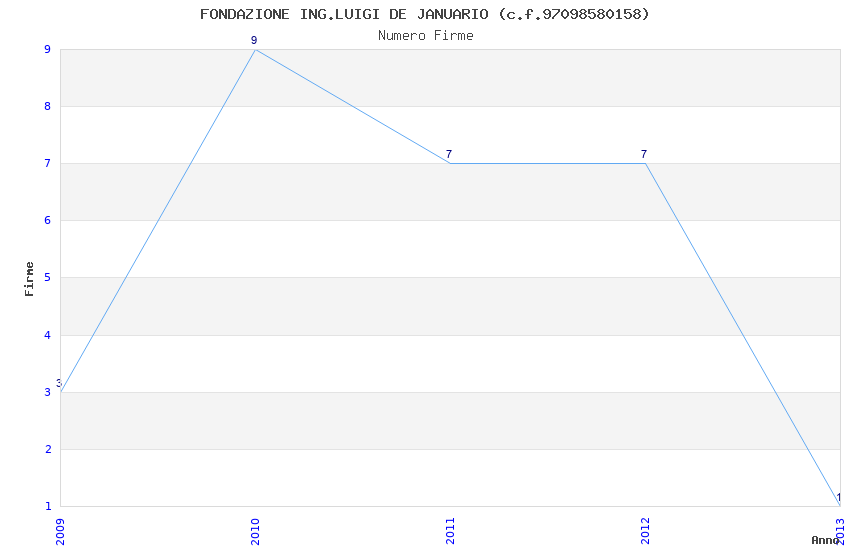Select the 2009 year label on x-axis
This screenshot has height=550, width=850.
coord(60,532)
